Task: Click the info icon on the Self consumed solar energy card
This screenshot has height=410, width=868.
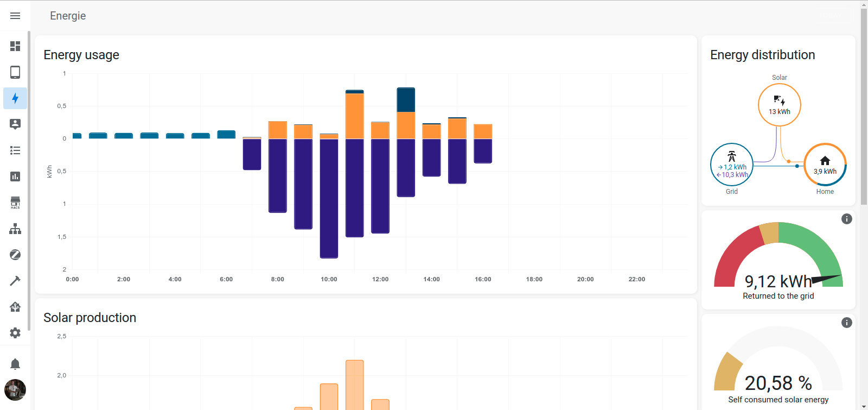Action: (847, 323)
